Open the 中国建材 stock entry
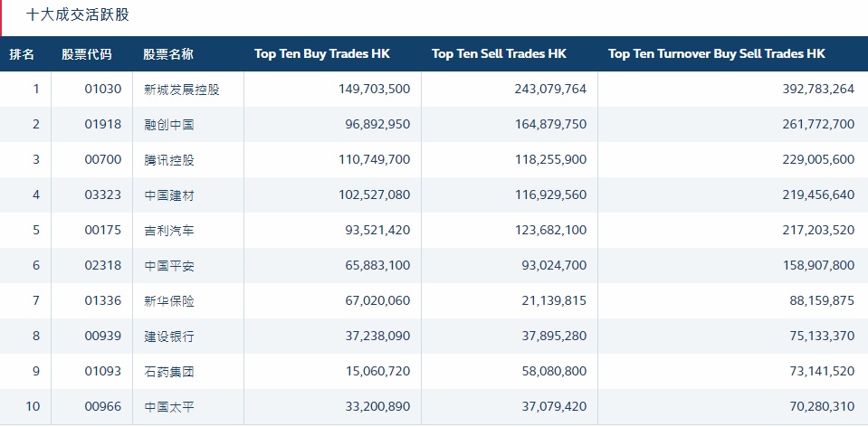 coord(168,195)
